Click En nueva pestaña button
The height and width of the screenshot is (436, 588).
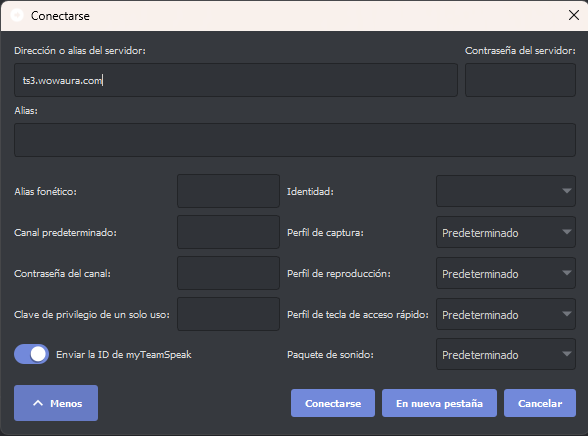click(439, 403)
